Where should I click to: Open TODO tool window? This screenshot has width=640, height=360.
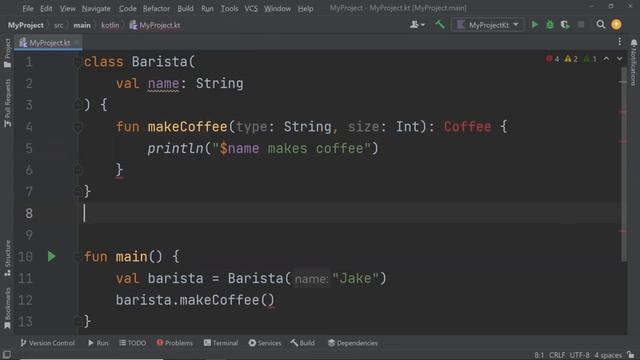[x=132, y=343]
